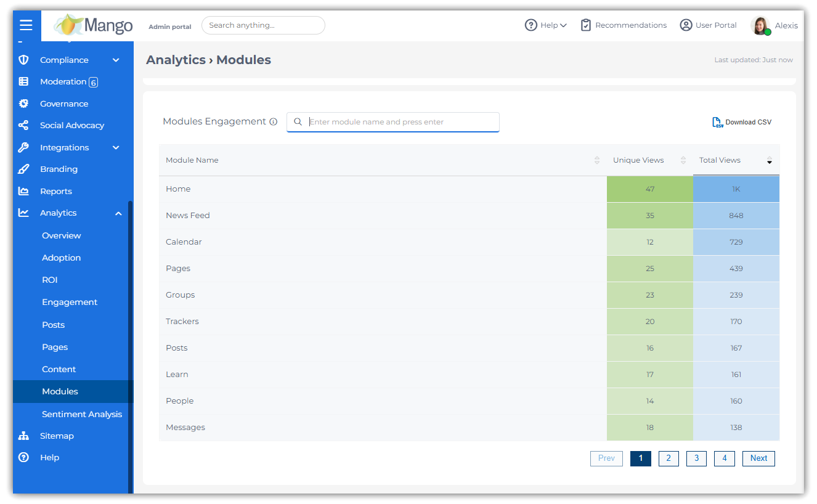Select Sentiment Analysis in sidebar
Viewport: 817px width, 504px height.
(81, 414)
